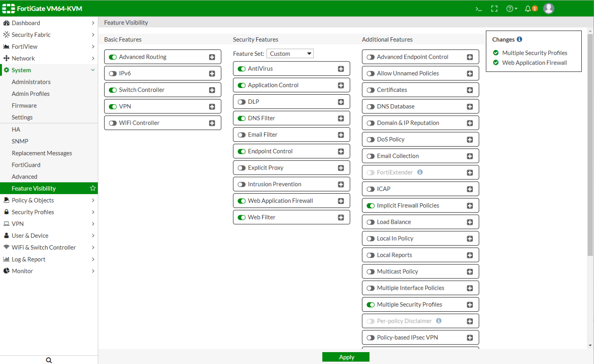Click the scrollbar up arrow

tap(590, 31)
